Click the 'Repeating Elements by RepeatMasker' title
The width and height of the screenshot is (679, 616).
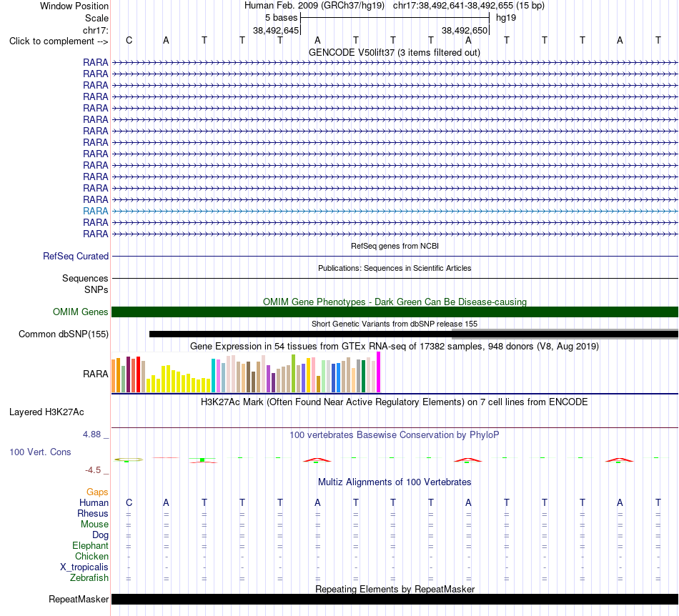point(395,589)
